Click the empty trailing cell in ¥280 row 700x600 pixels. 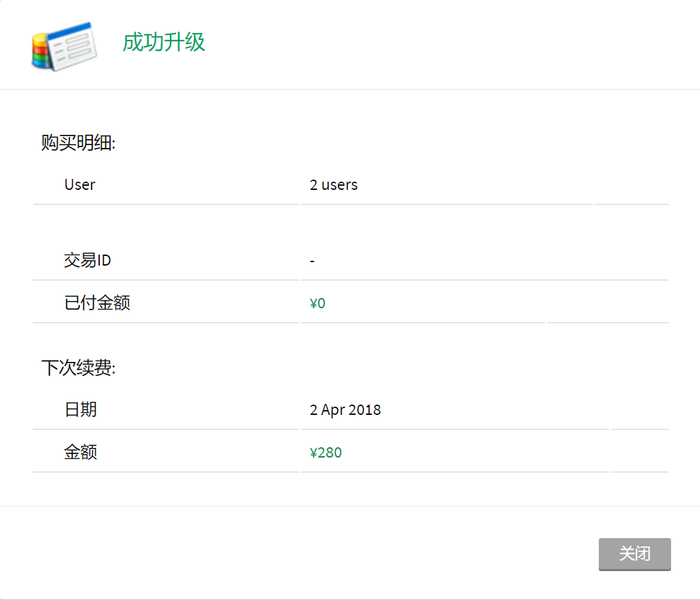639,452
